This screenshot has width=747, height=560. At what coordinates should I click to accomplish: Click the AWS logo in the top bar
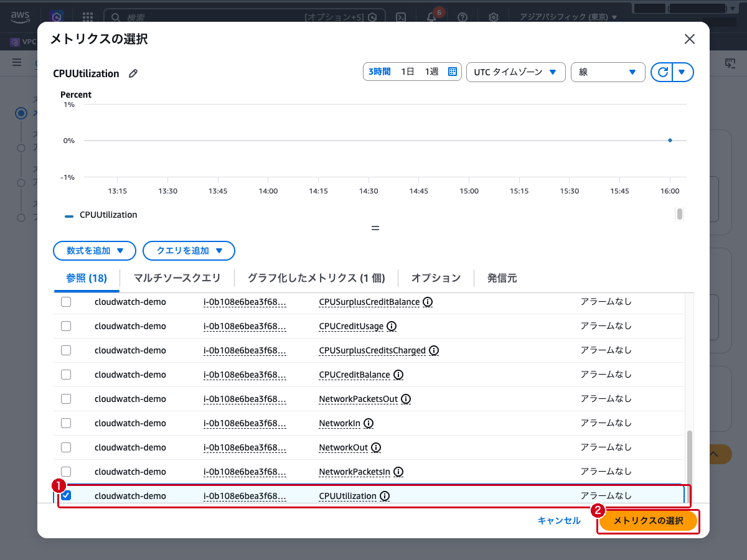tap(21, 17)
